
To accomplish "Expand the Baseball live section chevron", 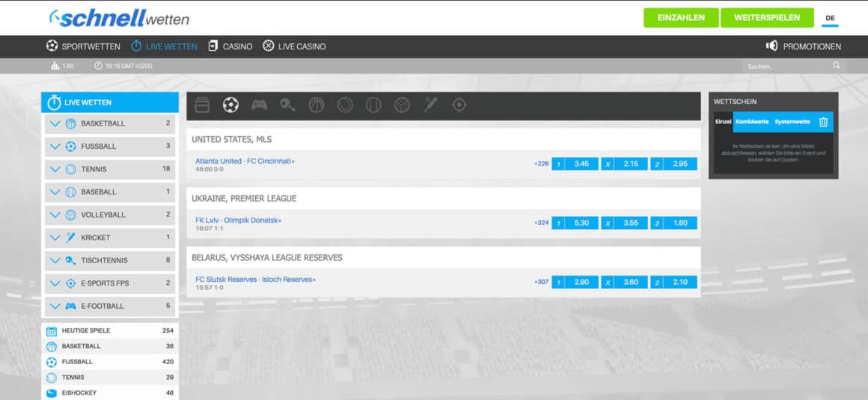I will [55, 192].
